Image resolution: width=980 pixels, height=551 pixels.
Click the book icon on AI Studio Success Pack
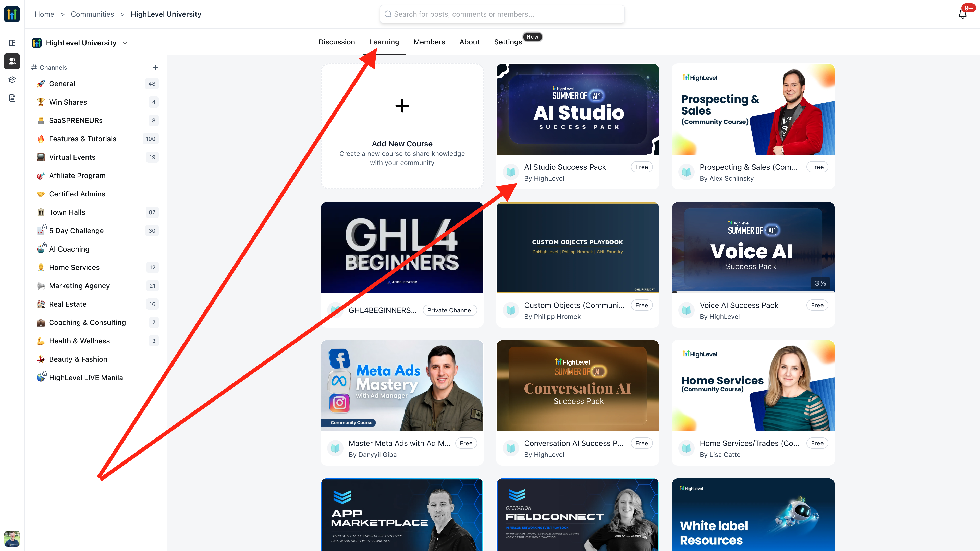pos(511,172)
